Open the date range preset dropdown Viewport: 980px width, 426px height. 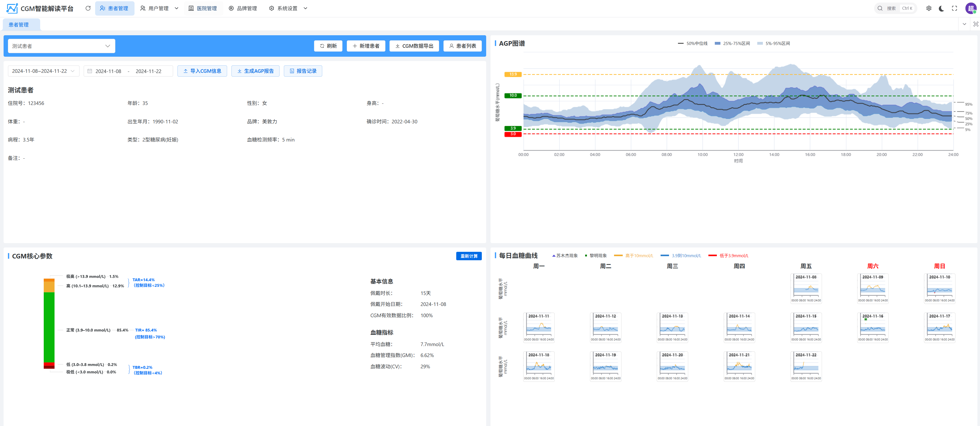[43, 71]
